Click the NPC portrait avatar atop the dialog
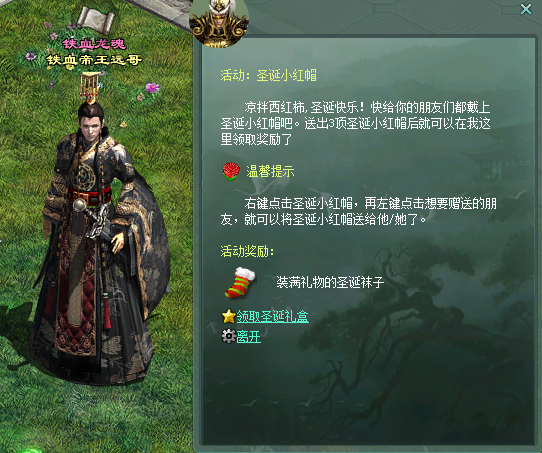The image size is (542, 453). (x=218, y=23)
